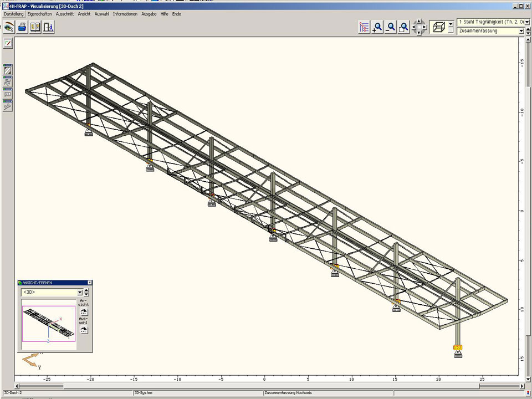The image size is (532, 399).
Task: Open the Zusammenfassung dropdown
Action: [520, 31]
